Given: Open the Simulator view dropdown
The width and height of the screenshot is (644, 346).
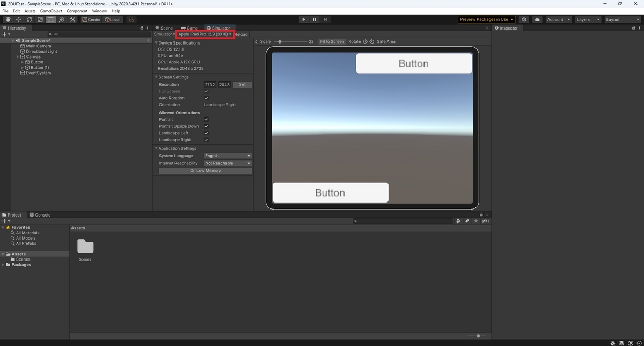Looking at the screenshot, I should (164, 34).
